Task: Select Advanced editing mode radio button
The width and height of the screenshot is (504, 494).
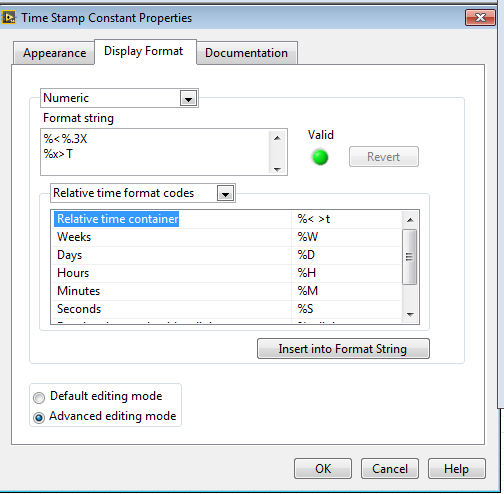Action: click(x=39, y=417)
